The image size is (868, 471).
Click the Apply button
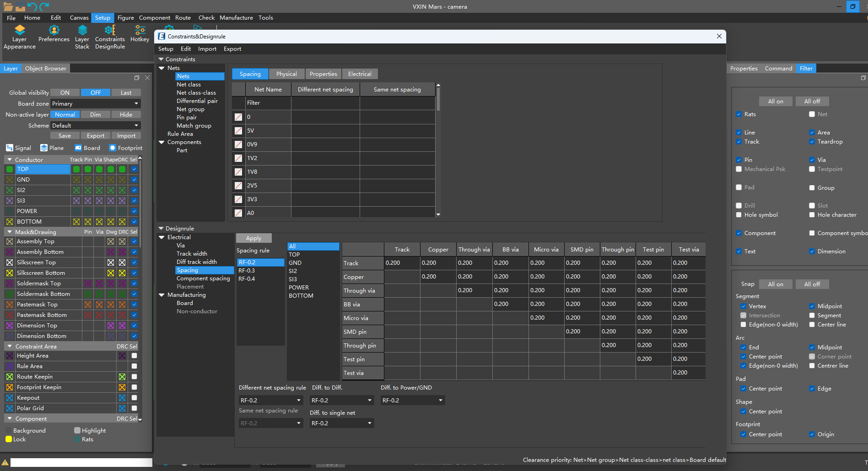tap(253, 238)
